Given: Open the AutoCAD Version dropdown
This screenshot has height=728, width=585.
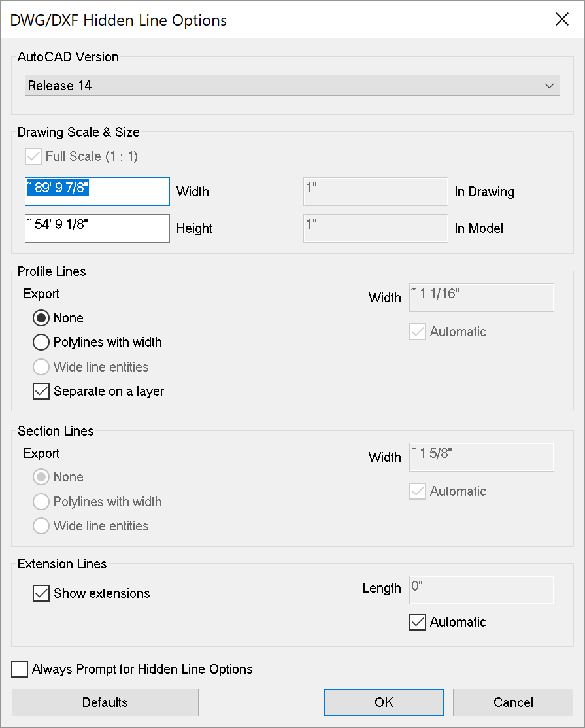Looking at the screenshot, I should (292, 86).
